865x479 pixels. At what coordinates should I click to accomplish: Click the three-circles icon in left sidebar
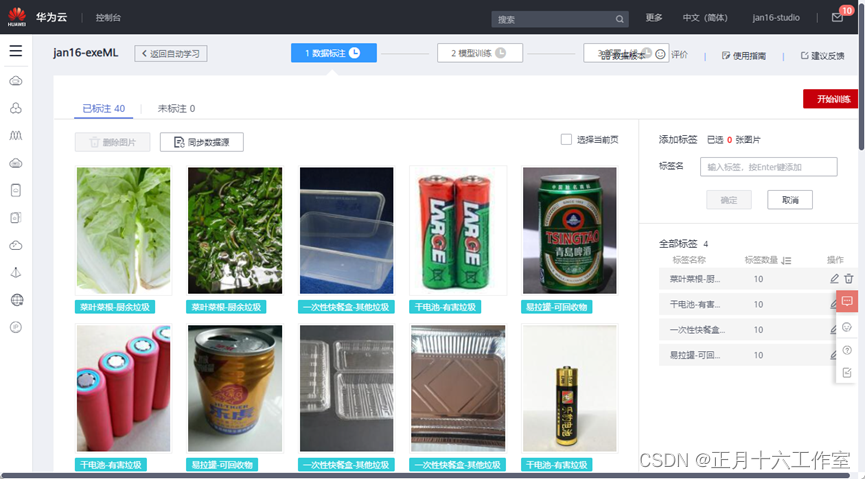(x=15, y=108)
